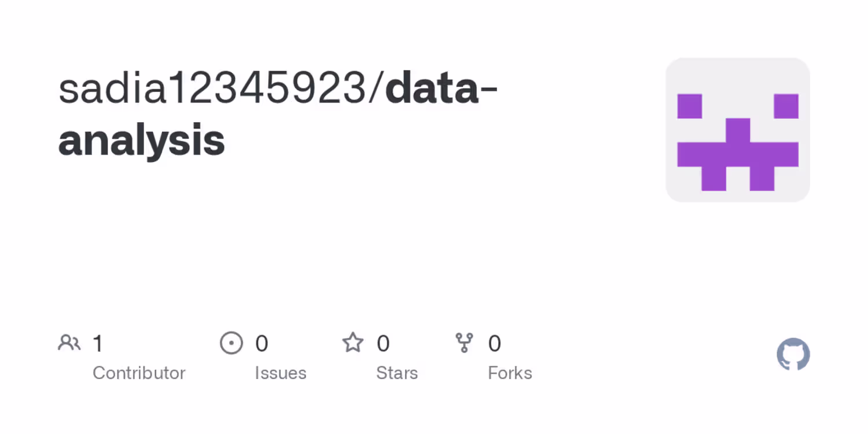Image resolution: width=868 pixels, height=434 pixels.
Task: Open the "Issues" label
Action: pyautogui.click(x=280, y=373)
